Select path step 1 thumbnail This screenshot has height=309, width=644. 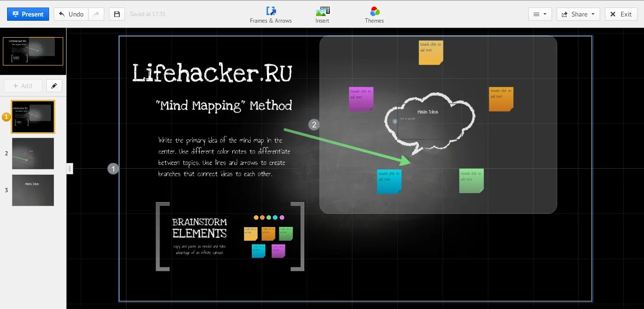(33, 117)
